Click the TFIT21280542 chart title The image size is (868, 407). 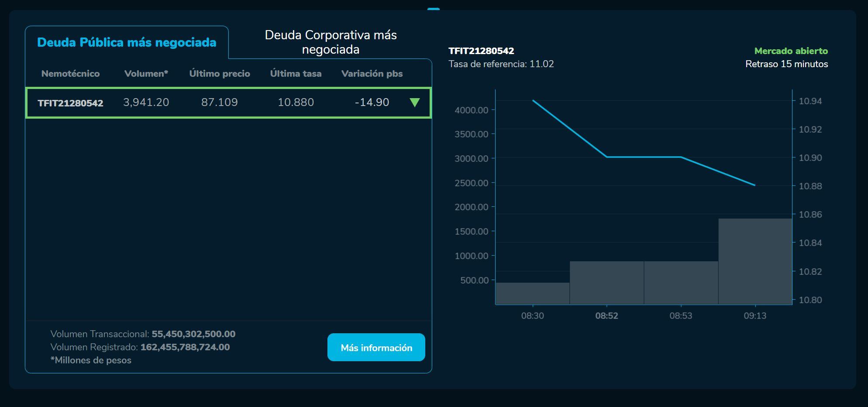tap(481, 51)
